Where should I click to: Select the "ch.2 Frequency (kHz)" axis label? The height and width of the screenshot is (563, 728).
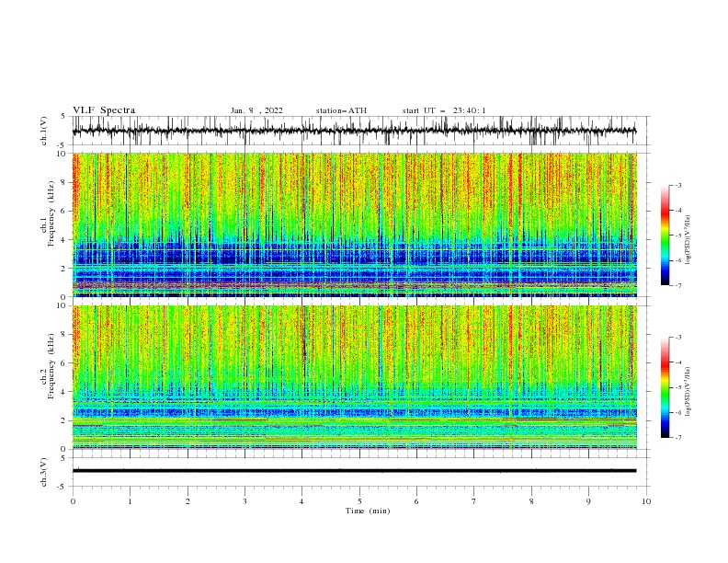[48, 363]
